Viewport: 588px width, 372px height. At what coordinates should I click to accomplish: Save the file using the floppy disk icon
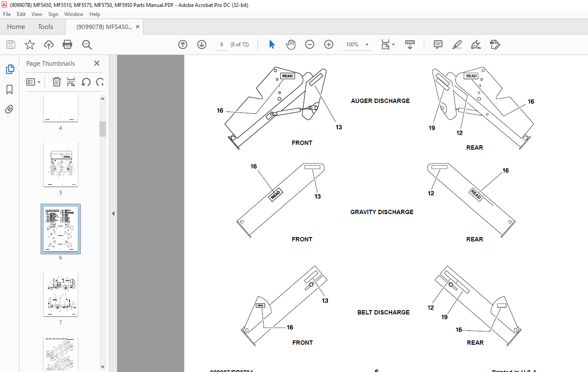pos(11,45)
